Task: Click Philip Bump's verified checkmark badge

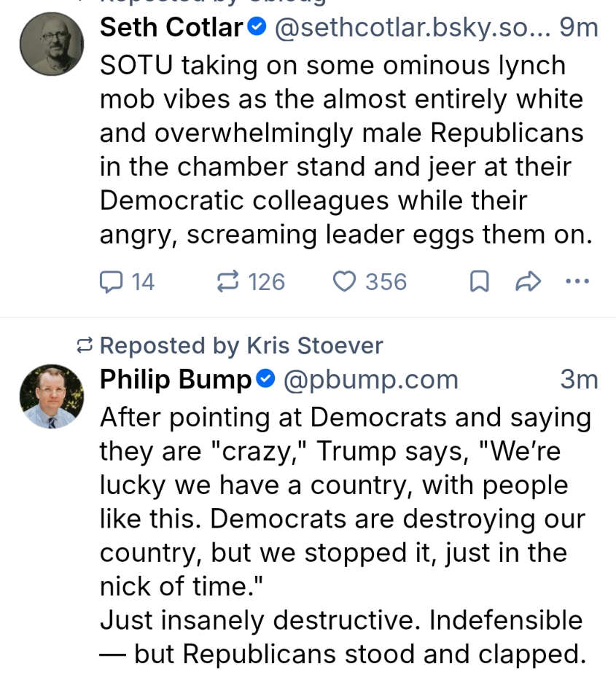Action: (x=265, y=379)
